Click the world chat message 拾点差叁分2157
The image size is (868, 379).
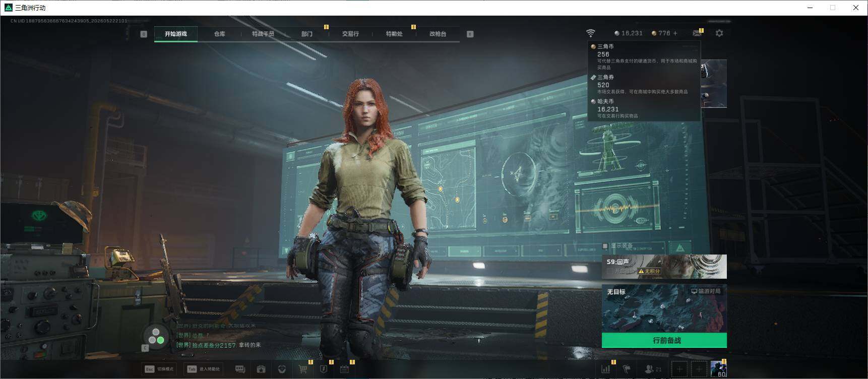tap(218, 345)
